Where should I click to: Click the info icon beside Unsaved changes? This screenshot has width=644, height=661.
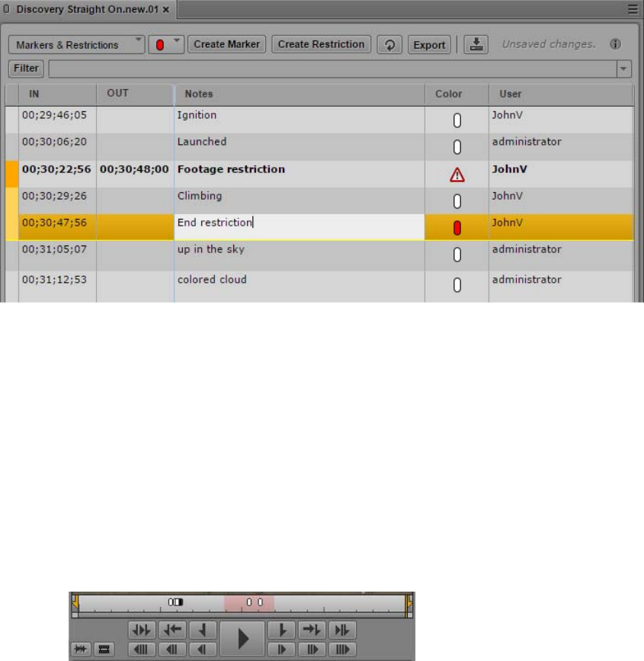(x=615, y=44)
